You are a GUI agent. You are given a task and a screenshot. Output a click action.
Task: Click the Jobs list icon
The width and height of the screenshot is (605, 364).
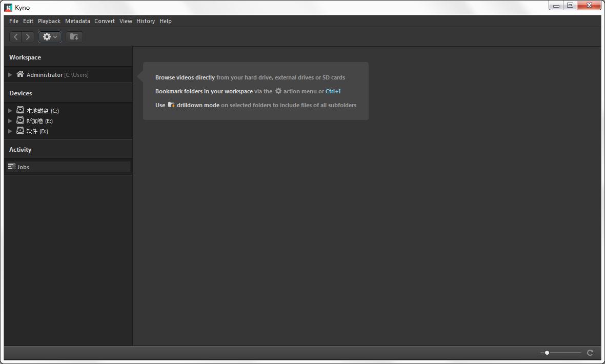tap(12, 167)
